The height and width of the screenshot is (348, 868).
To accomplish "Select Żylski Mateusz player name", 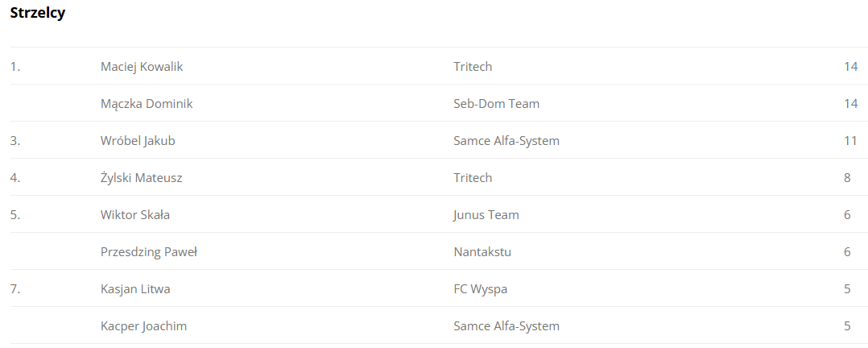I will point(141,178).
